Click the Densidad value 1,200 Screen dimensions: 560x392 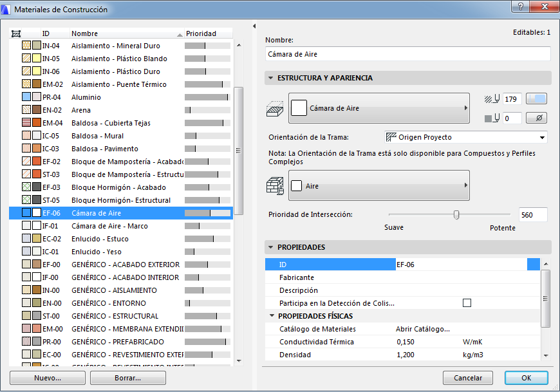point(406,355)
